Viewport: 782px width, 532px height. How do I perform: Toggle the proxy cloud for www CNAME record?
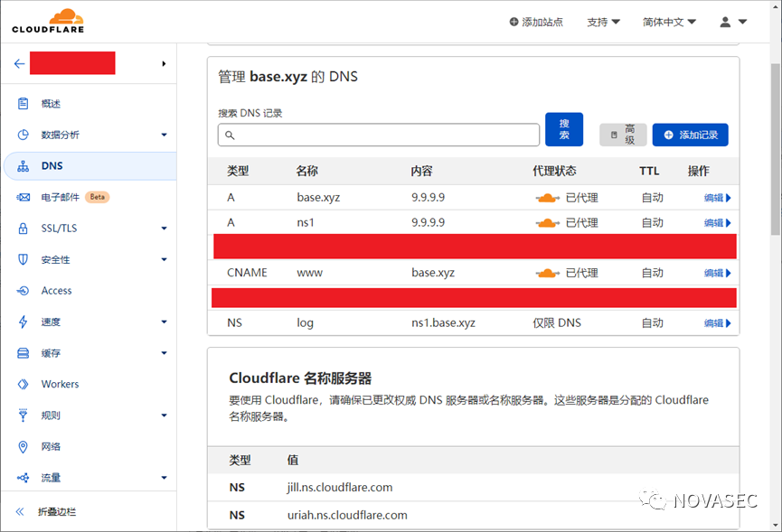pos(547,273)
